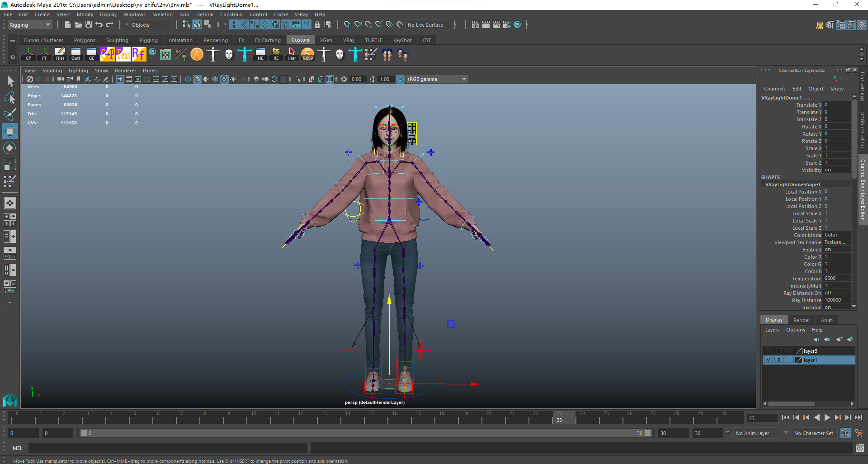Click the Hier shelf button
Image resolution: width=868 pixels, height=464 pixels.
point(292,54)
